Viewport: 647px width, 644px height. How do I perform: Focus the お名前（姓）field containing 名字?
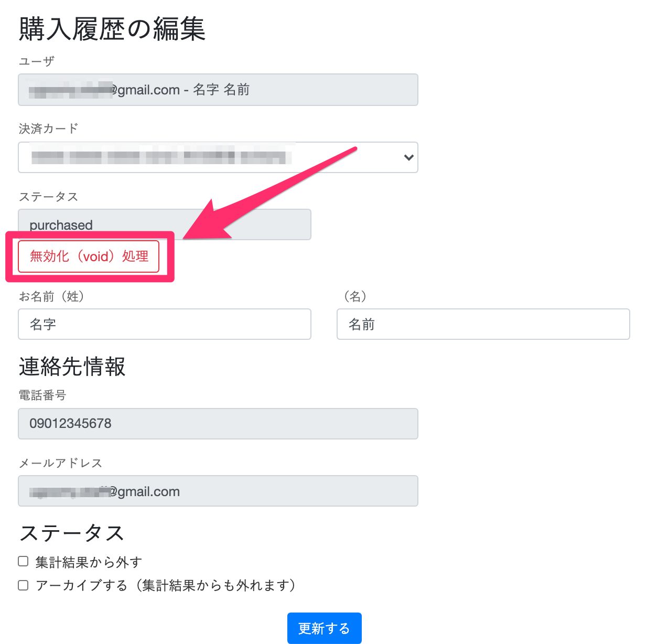click(x=165, y=324)
